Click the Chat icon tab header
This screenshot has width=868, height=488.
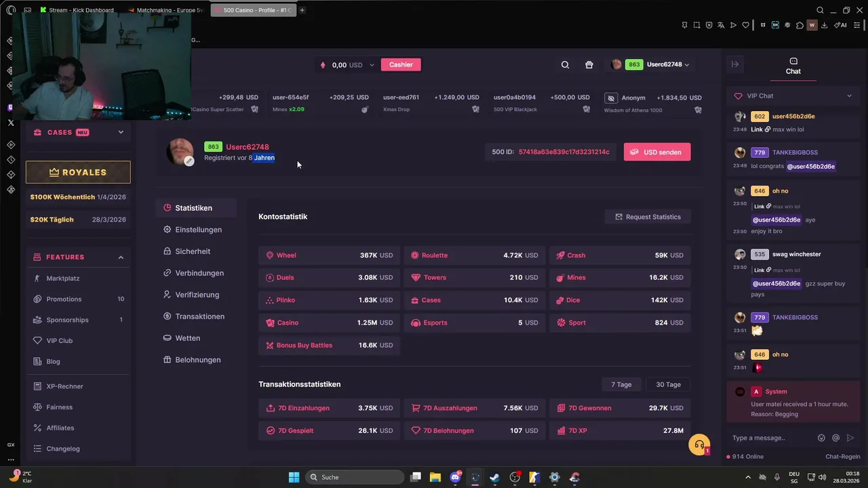click(x=793, y=66)
